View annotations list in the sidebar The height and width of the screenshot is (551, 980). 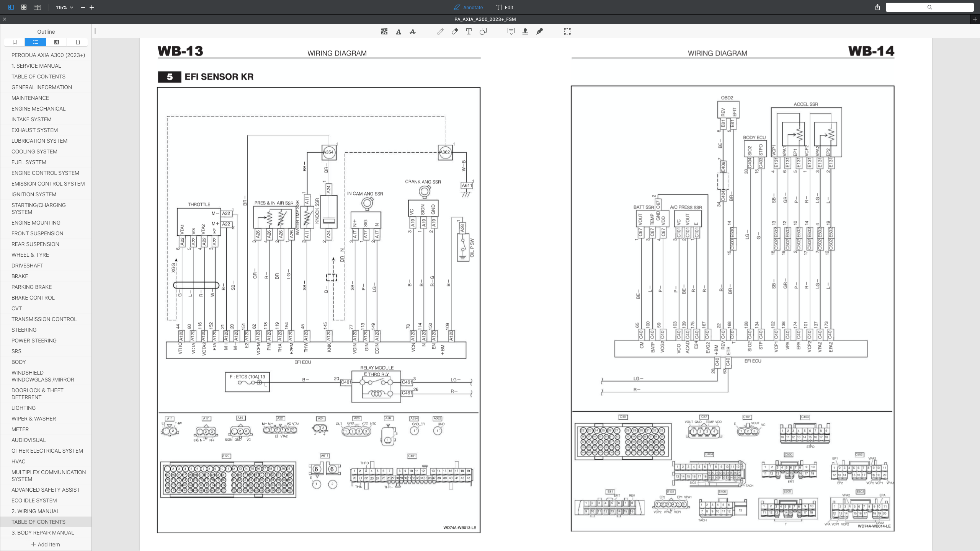click(x=56, y=42)
